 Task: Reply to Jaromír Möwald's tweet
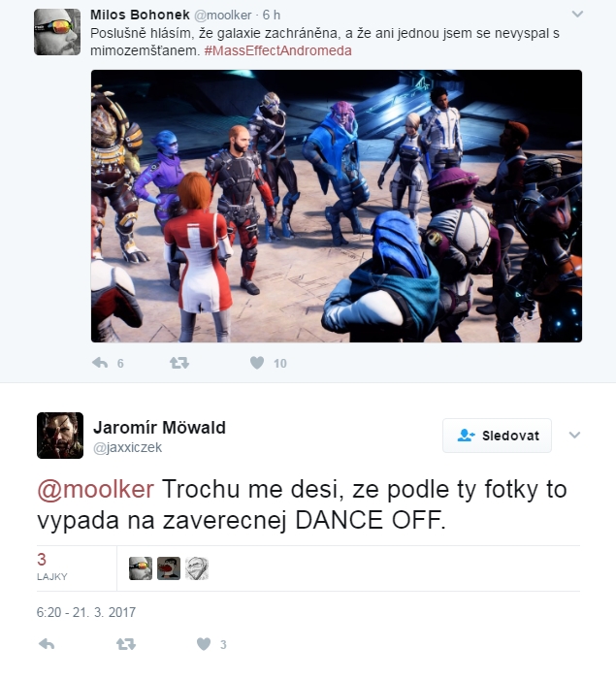47,644
